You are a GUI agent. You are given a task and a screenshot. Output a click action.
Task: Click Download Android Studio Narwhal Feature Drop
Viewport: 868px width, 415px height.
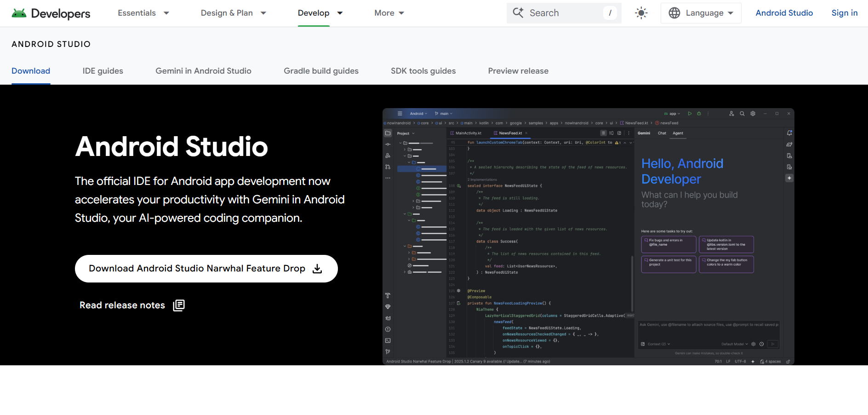click(x=198, y=268)
